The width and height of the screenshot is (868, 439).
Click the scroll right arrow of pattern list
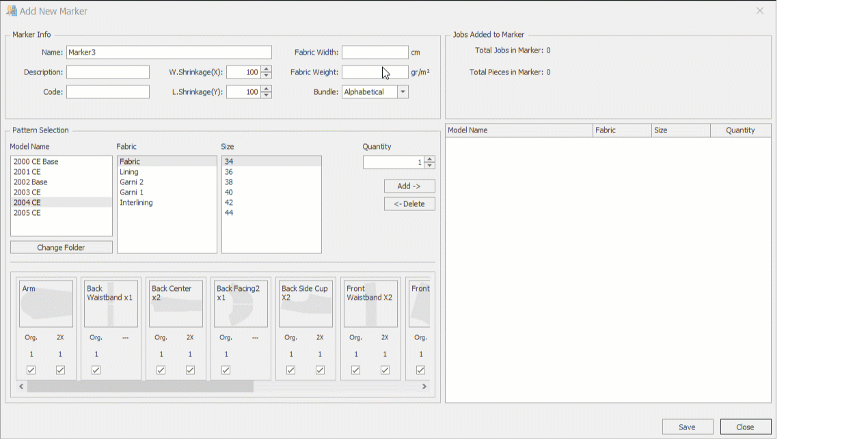pos(424,386)
